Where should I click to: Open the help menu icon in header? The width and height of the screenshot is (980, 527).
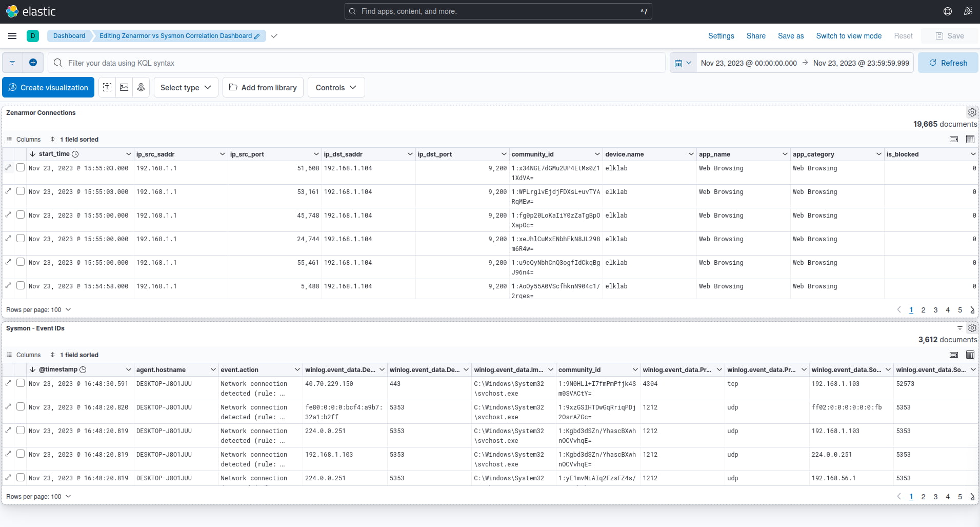pos(948,11)
